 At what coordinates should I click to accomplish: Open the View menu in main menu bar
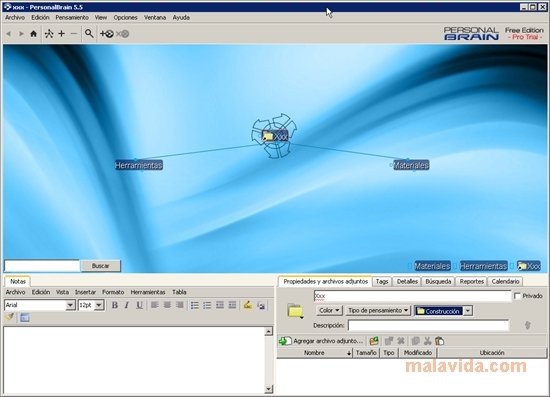(x=101, y=17)
